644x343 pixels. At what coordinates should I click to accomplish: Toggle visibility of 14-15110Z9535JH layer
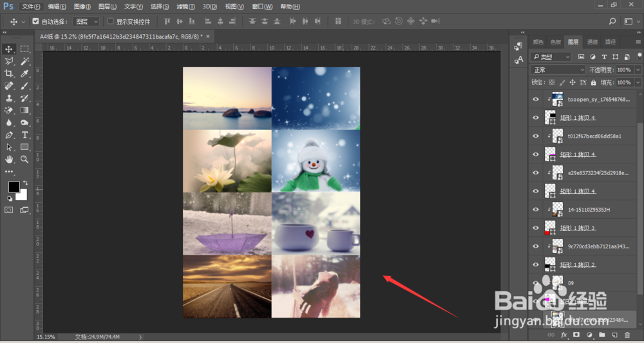tap(536, 210)
